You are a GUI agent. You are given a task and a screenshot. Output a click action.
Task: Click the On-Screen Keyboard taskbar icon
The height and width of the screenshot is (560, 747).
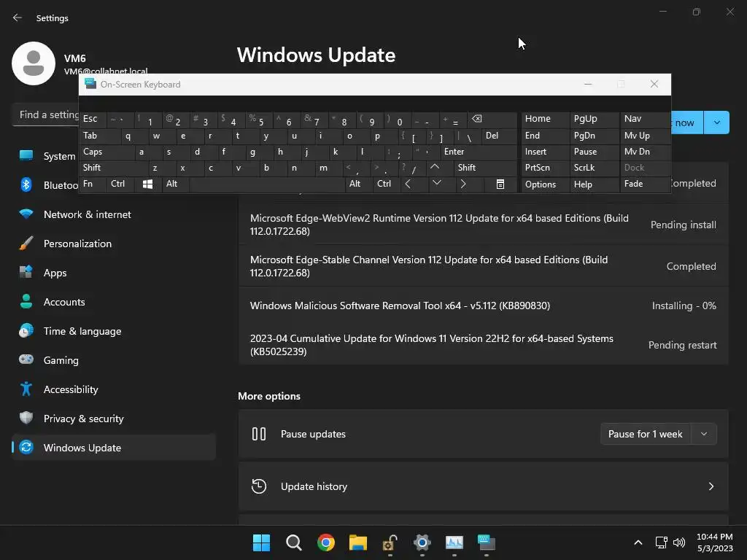[487, 542]
